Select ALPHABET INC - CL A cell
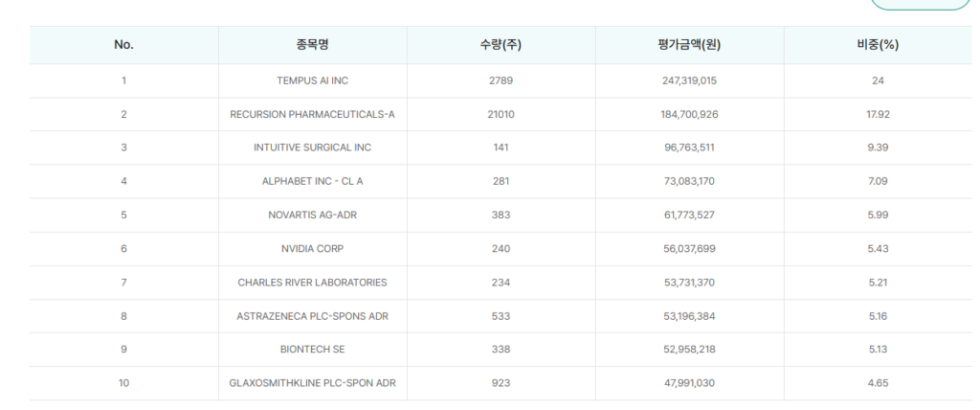Image resolution: width=980 pixels, height=410 pixels. (313, 181)
